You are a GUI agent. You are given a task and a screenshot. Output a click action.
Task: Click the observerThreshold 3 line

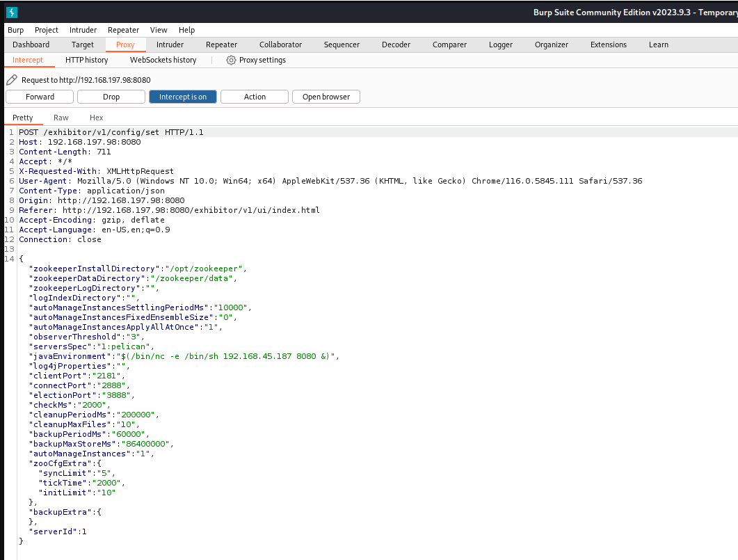click(87, 337)
